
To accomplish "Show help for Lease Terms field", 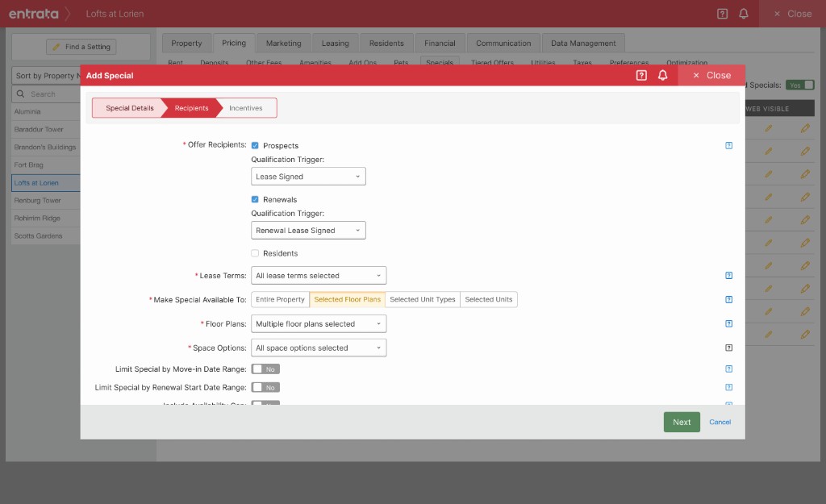I will pos(728,276).
